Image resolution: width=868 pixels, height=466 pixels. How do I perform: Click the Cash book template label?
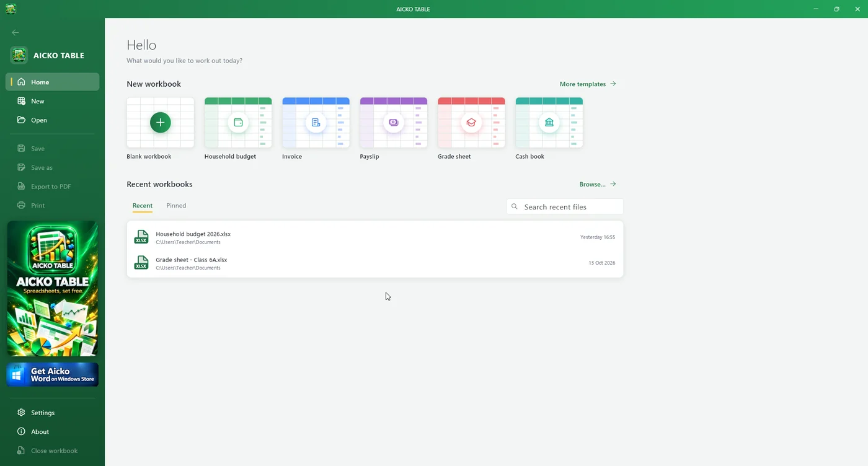click(x=530, y=157)
